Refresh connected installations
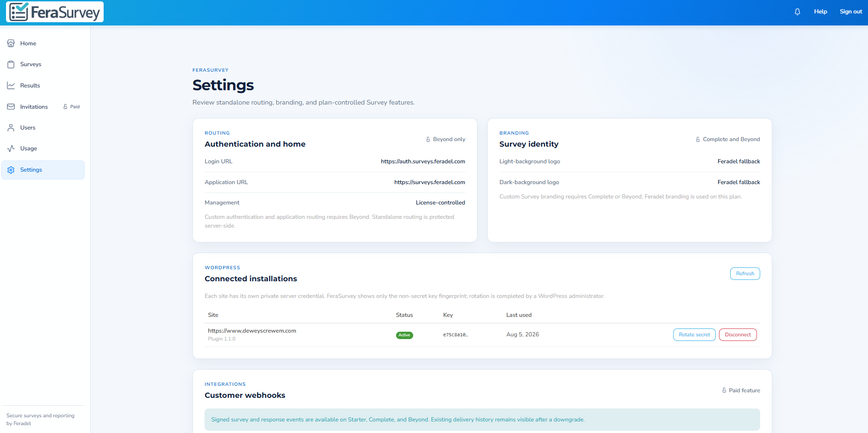Viewport: 868px width, 433px height. tap(745, 273)
